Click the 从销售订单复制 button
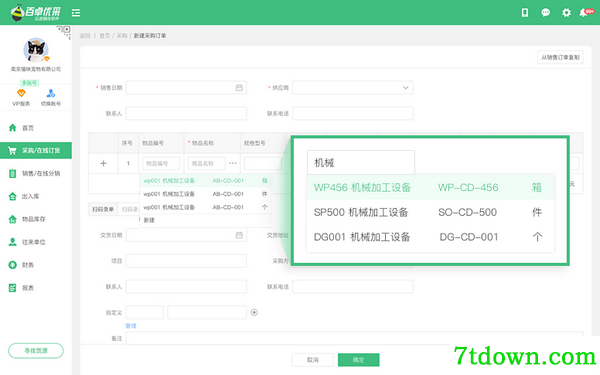600x375 pixels. pyautogui.click(x=560, y=57)
